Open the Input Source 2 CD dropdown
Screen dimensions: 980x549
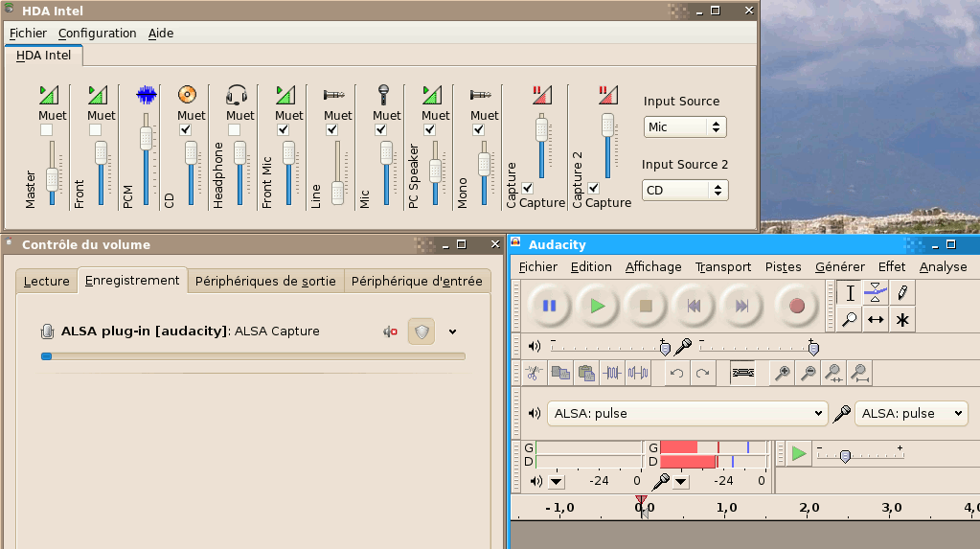(685, 190)
